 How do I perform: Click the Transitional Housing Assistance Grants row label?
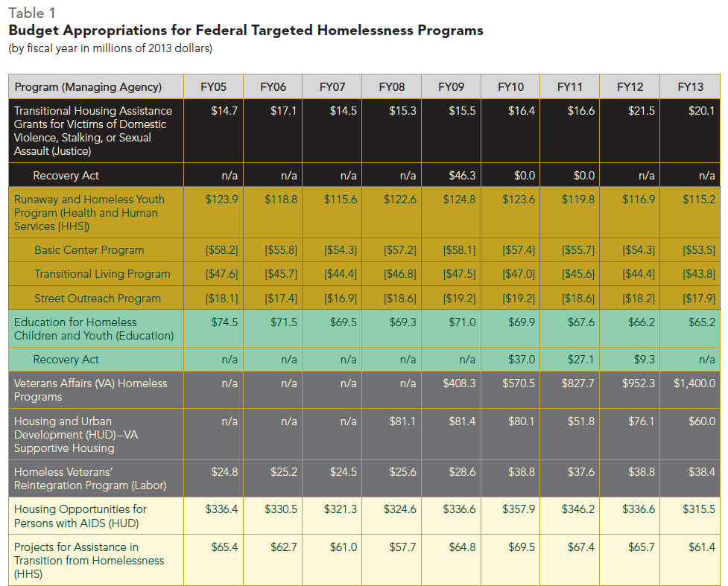coord(93,131)
